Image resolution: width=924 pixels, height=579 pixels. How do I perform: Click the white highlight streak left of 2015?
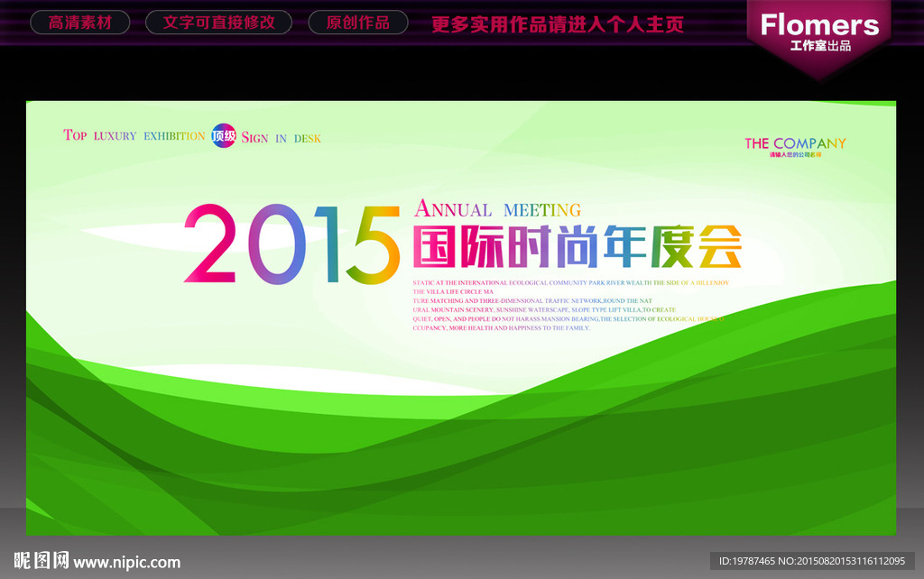tap(133, 231)
